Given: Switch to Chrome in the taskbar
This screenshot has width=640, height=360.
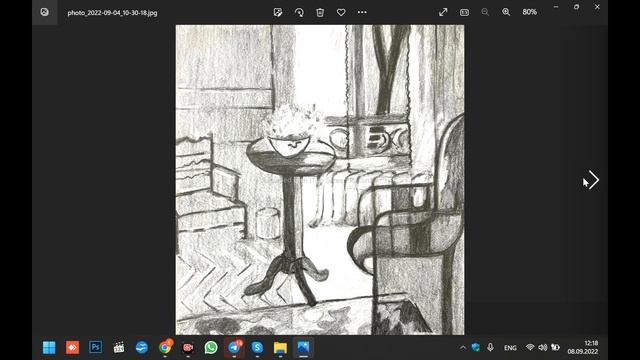Looking at the screenshot, I should tap(165, 347).
